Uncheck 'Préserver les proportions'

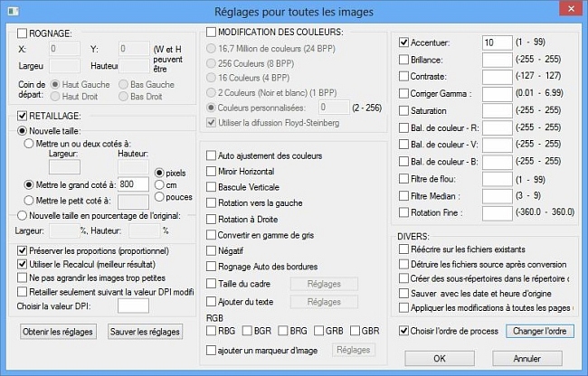[22, 250]
